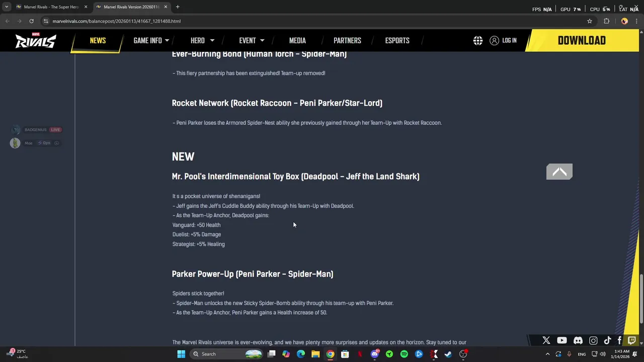
Task: Open the MEDIA nav item
Action: tap(297, 41)
